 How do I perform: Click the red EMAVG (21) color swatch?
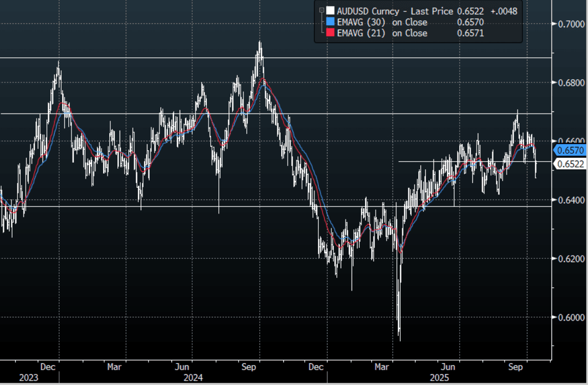[330, 33]
